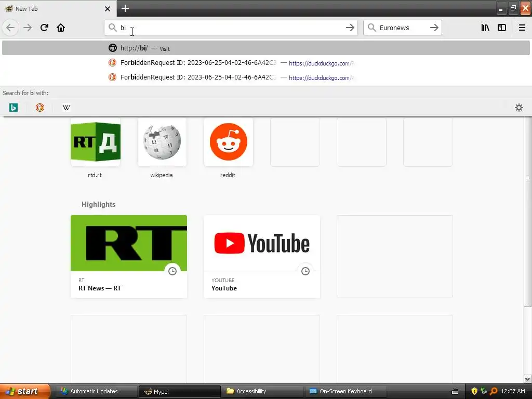
Task: Open the Accessibility folder from the taskbar
Action: (262, 391)
